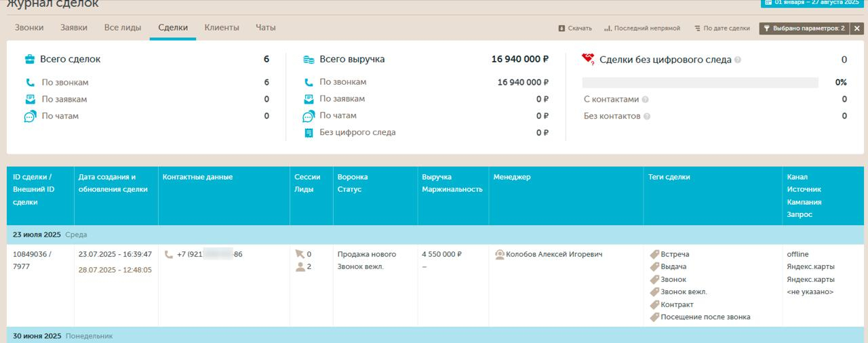868x343 pixels.
Task: Click the offline channel value
Action: click(797, 254)
